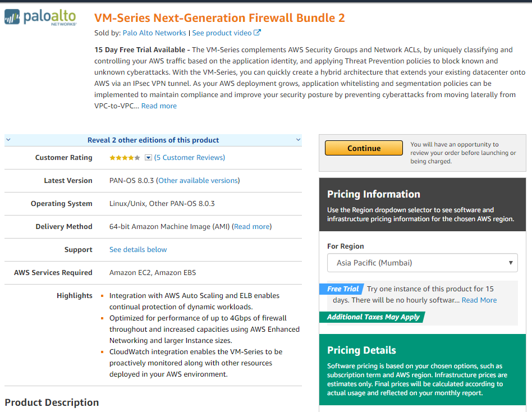Click the VM-Series product title heading
The width and height of the screenshot is (532, 412).
click(x=219, y=18)
